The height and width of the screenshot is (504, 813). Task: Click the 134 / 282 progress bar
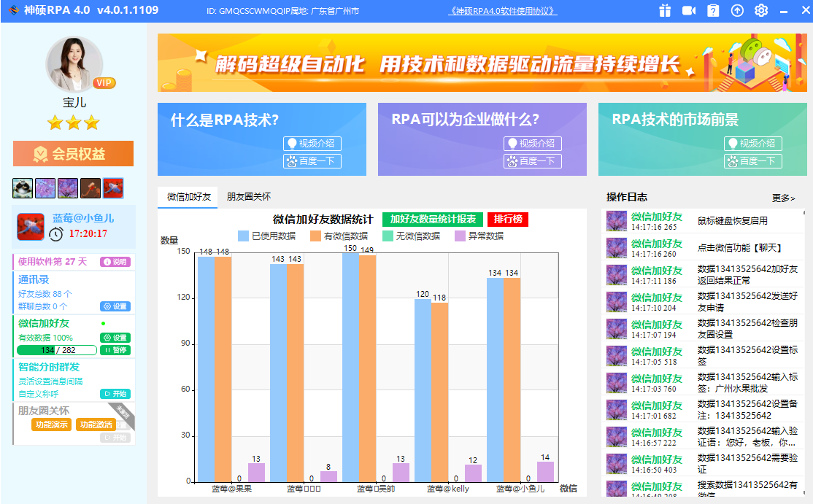tap(57, 350)
